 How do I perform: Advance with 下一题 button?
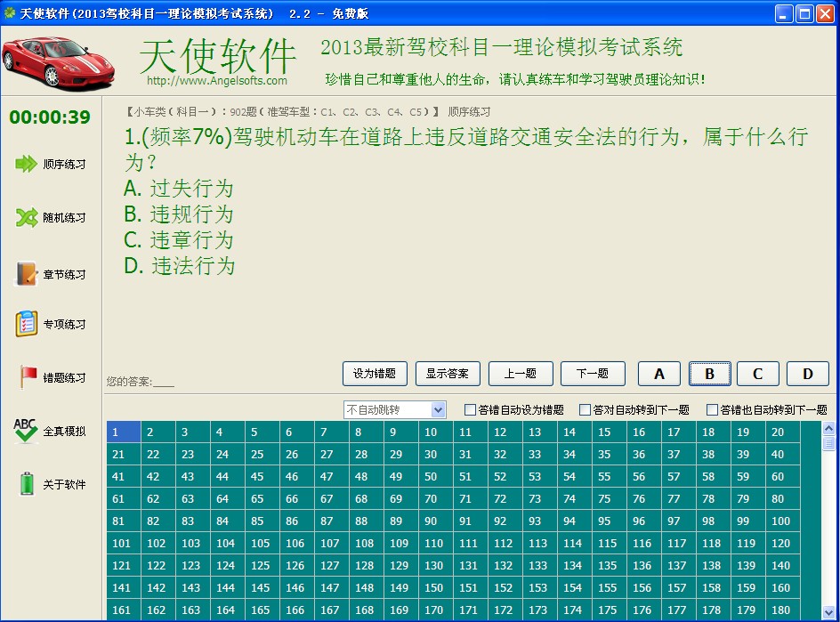click(593, 374)
